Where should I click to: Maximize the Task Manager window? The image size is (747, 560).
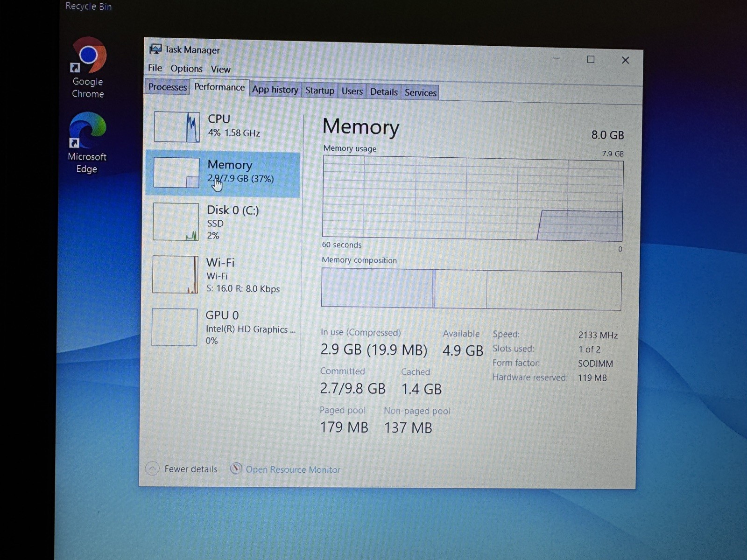pyautogui.click(x=591, y=59)
